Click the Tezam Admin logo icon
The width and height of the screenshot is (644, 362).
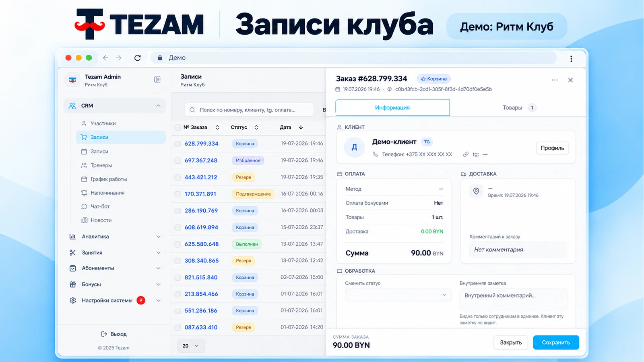(73, 80)
